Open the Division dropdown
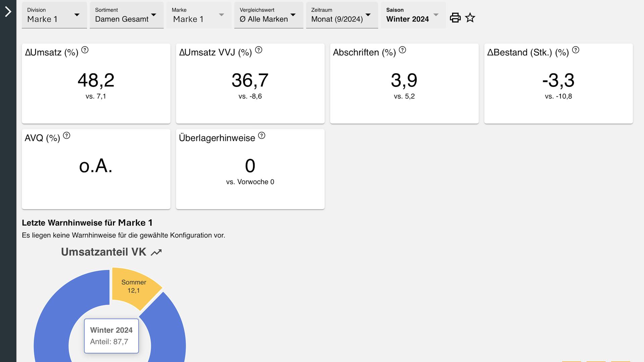644x362 pixels. (54, 15)
